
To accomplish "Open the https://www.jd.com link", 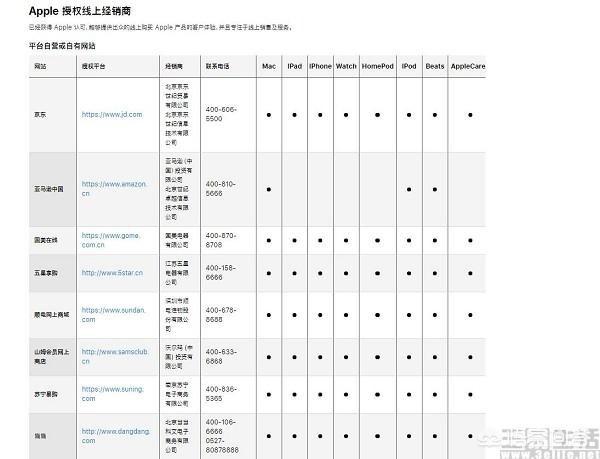I will (x=112, y=114).
